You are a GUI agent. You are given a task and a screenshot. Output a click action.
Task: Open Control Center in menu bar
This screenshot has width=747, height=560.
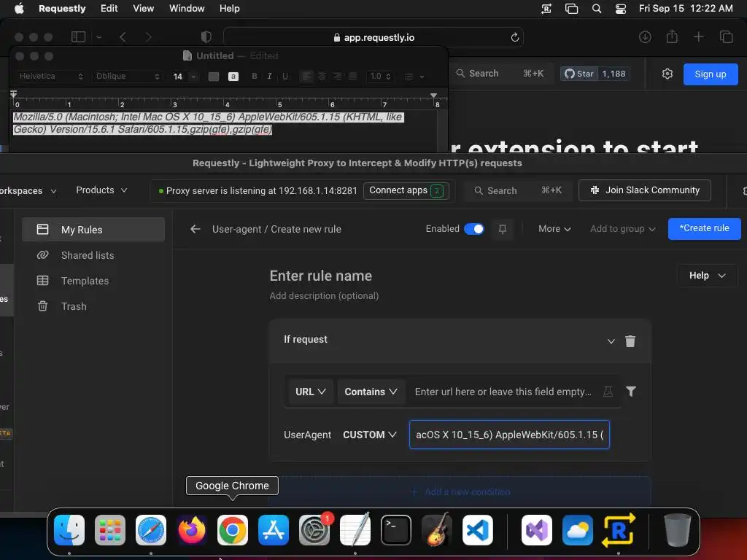click(x=621, y=9)
